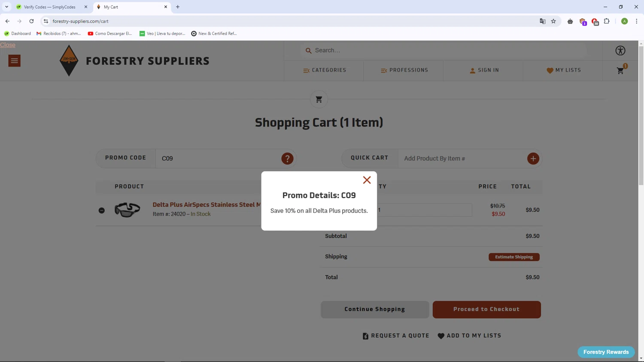The width and height of the screenshot is (644, 362).
Task: Open the Dashboard bookmark
Action: pyautogui.click(x=18, y=33)
